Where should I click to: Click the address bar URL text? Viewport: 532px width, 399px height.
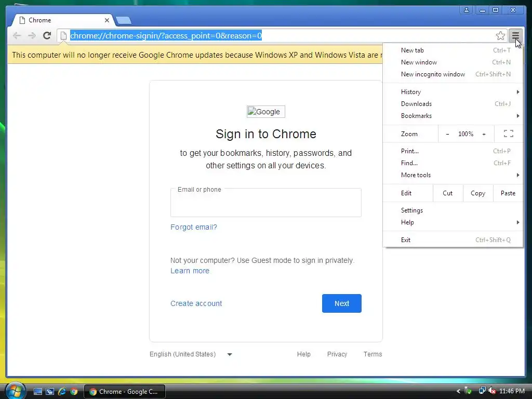[166, 36]
